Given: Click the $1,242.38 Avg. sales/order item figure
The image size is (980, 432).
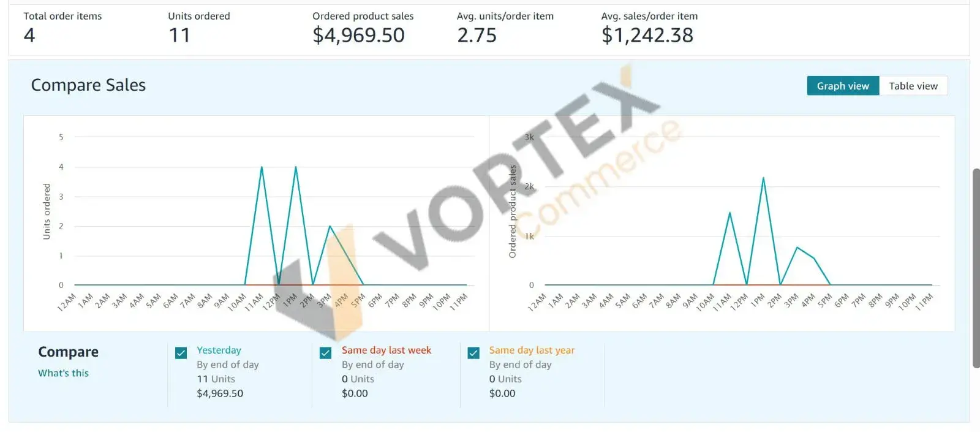Looking at the screenshot, I should pyautogui.click(x=647, y=36).
